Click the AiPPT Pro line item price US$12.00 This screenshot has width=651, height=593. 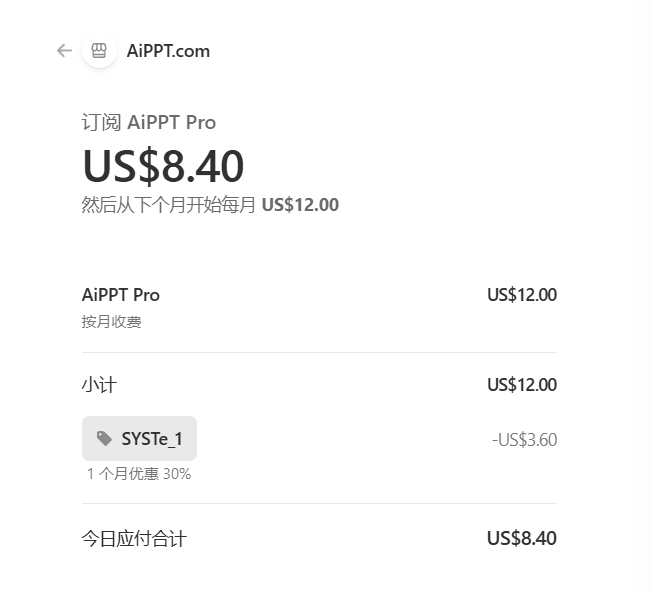tap(521, 295)
